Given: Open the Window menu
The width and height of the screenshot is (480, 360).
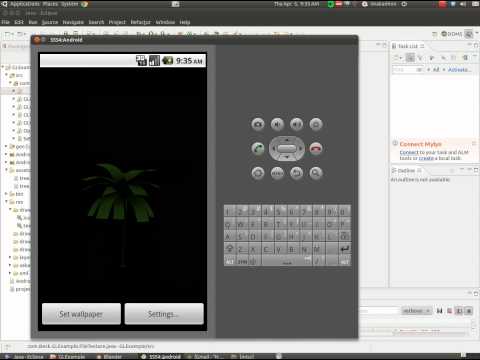Looking at the screenshot, I should pos(165,22).
